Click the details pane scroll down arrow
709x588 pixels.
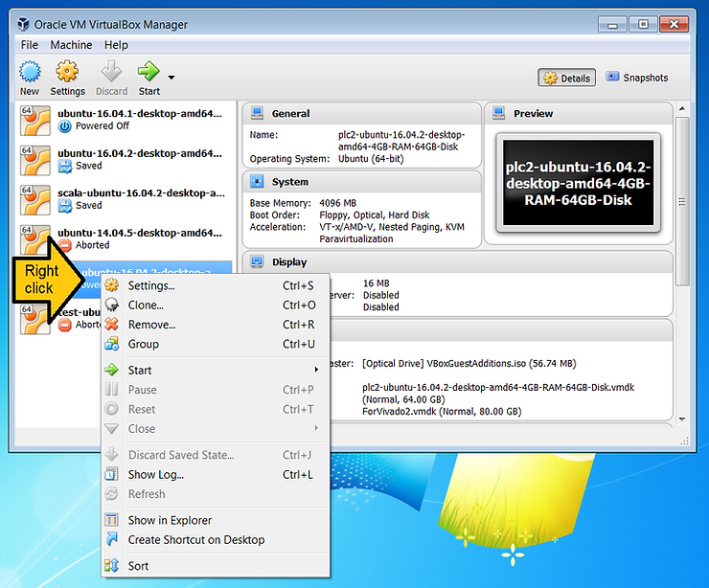coord(682,419)
